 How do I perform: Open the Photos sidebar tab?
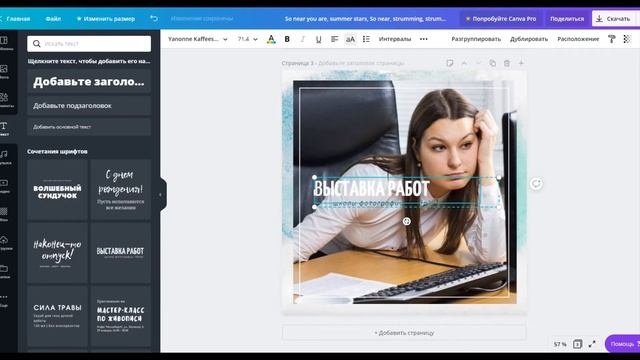click(4, 71)
